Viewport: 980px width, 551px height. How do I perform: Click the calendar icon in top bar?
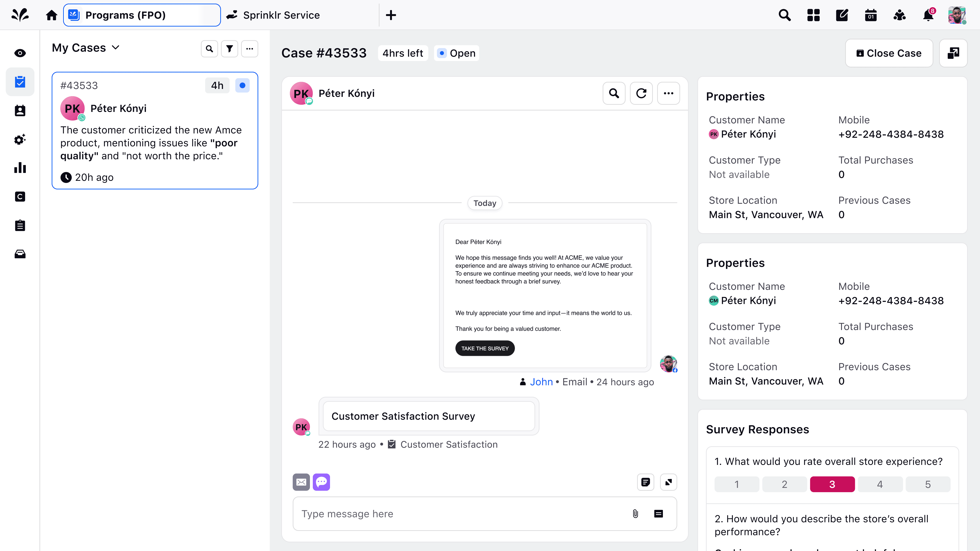tap(870, 15)
